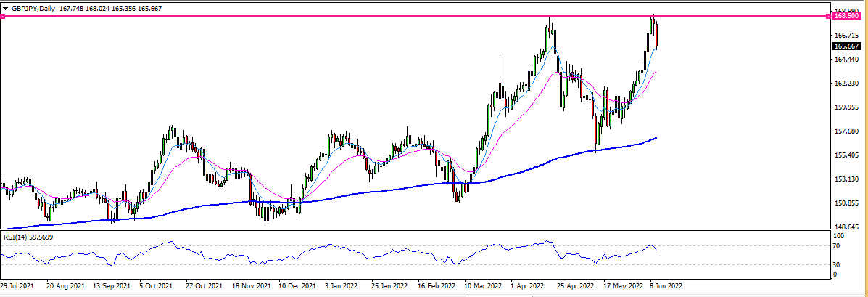Click the 17 May 2022 date label

click(623, 287)
